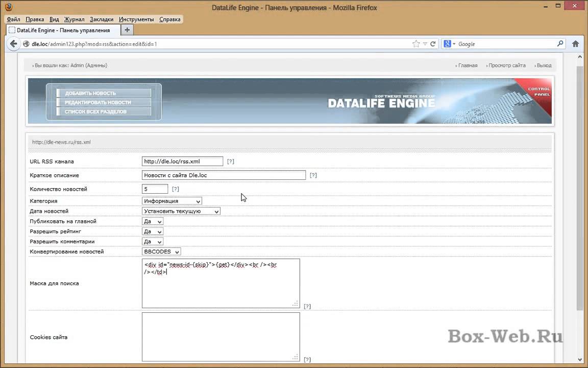Click the Выход logout link

click(544, 65)
